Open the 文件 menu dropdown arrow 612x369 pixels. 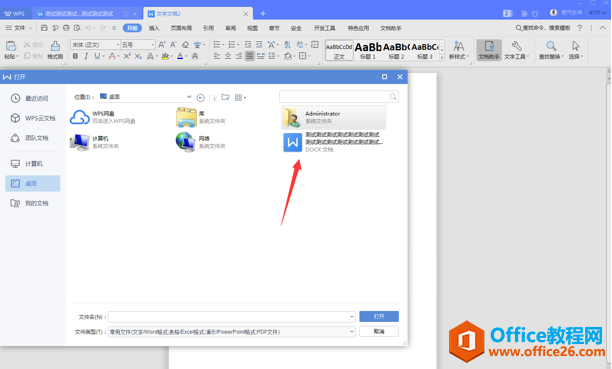point(30,28)
